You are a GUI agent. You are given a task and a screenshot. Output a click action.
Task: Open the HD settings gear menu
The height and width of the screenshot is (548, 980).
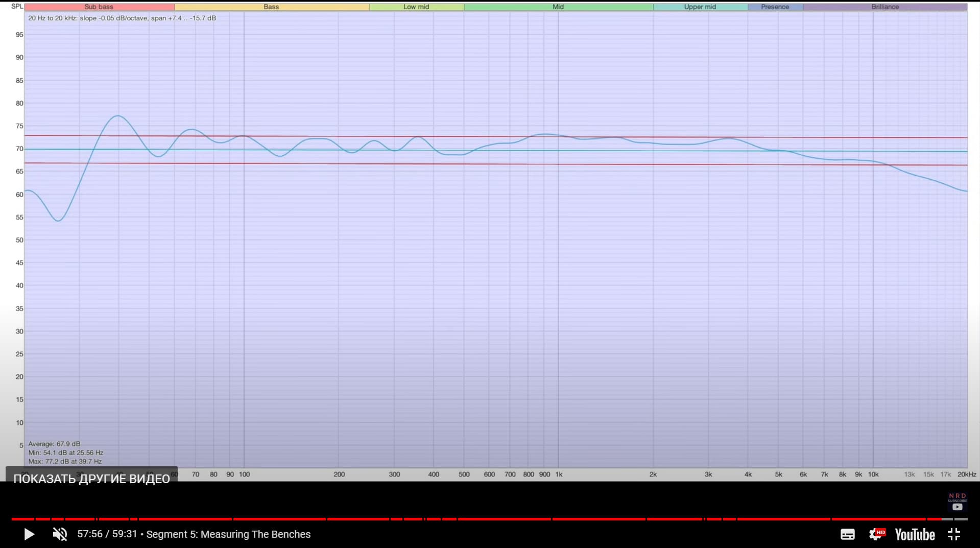click(876, 534)
